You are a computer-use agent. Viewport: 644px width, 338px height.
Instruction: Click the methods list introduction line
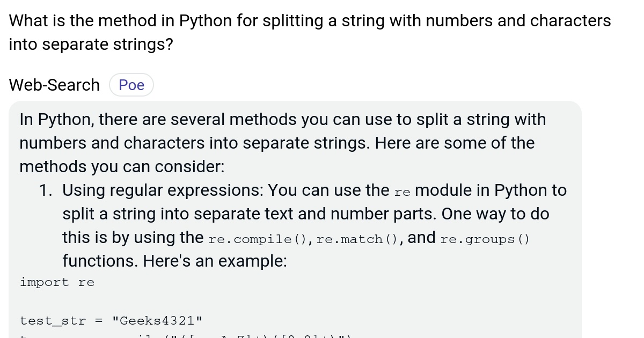point(122,166)
